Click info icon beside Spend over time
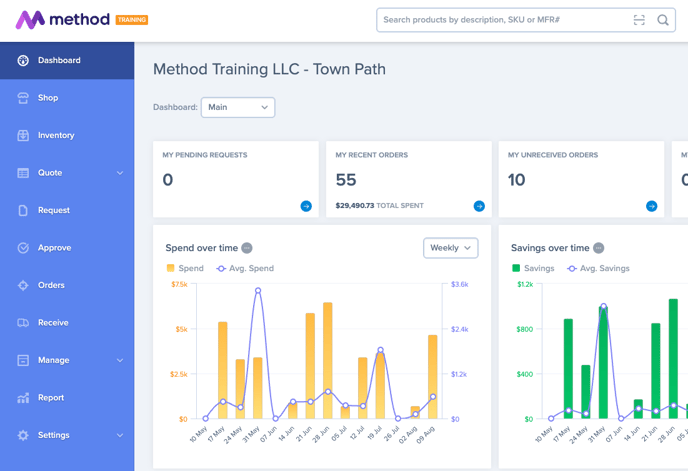 (x=247, y=248)
